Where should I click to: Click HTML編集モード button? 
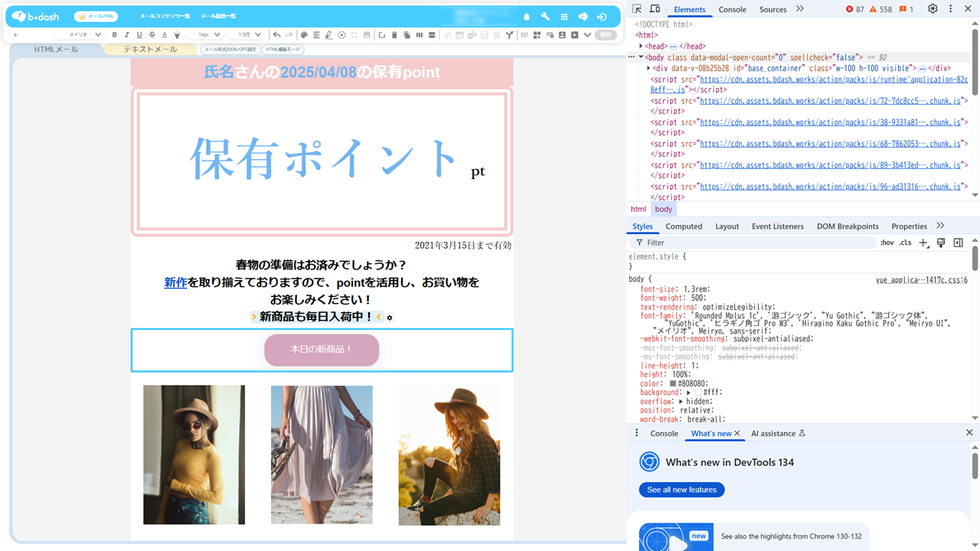pos(283,50)
